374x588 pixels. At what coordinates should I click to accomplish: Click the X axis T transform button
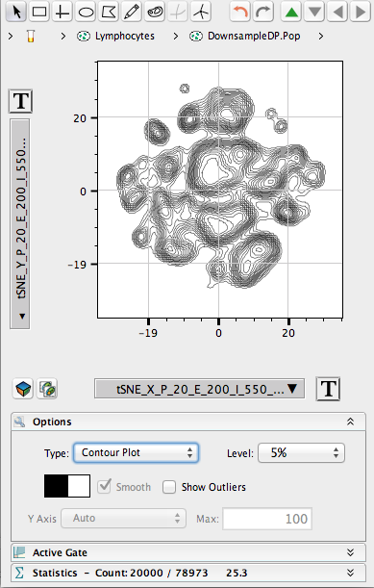[328, 389]
